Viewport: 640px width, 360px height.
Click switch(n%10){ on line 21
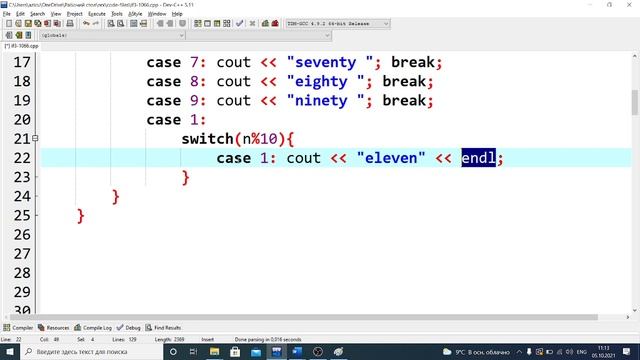[x=238, y=139]
